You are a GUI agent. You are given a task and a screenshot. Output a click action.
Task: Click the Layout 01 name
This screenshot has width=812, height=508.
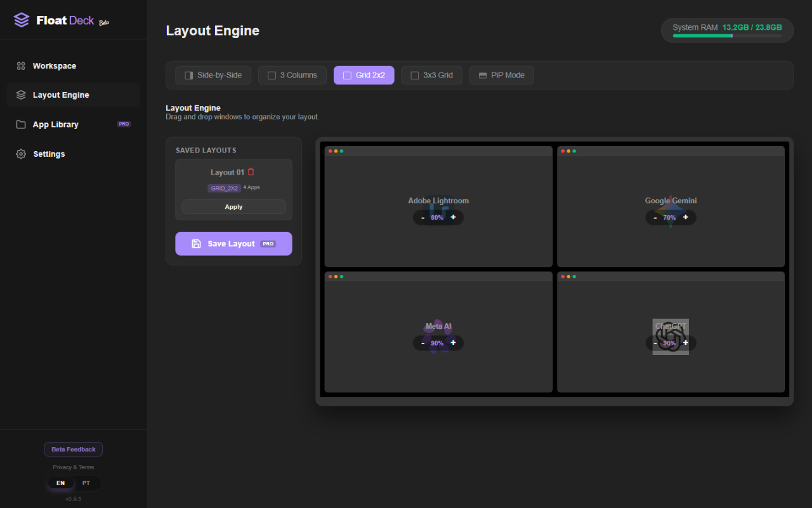(227, 172)
